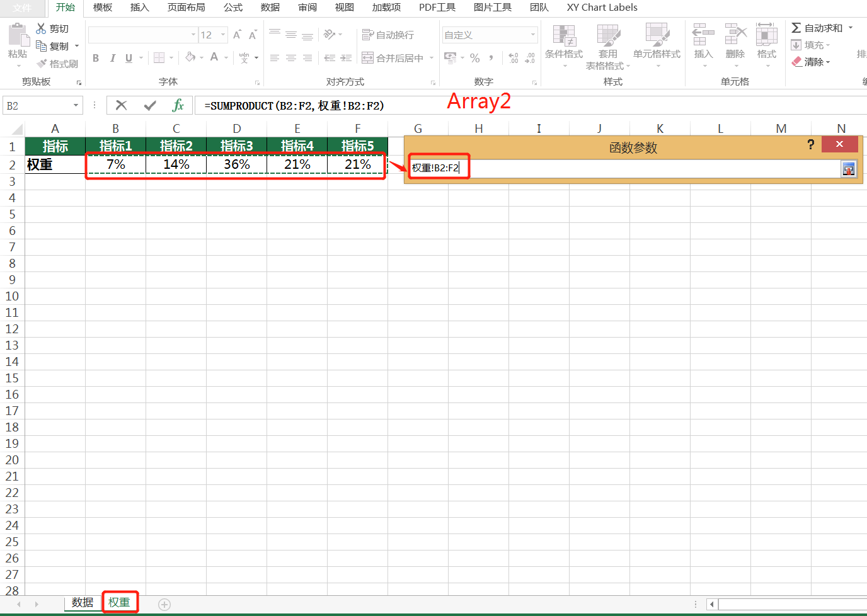Decrease decimal places icon
Viewport: 867px width, 616px height.
[x=530, y=58]
